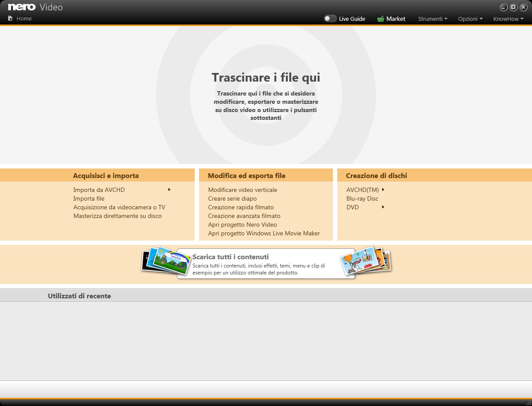Click the Scarica tutti i contenuti banner

click(x=266, y=264)
